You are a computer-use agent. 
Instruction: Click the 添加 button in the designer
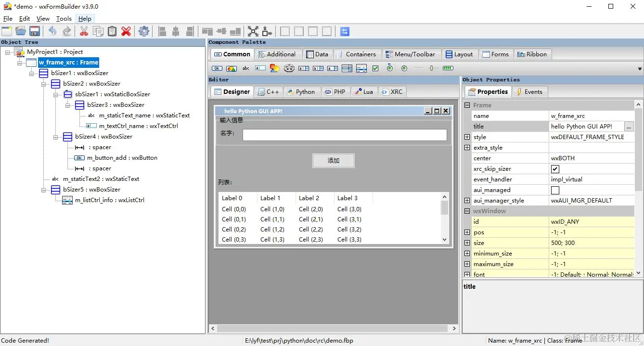point(334,161)
